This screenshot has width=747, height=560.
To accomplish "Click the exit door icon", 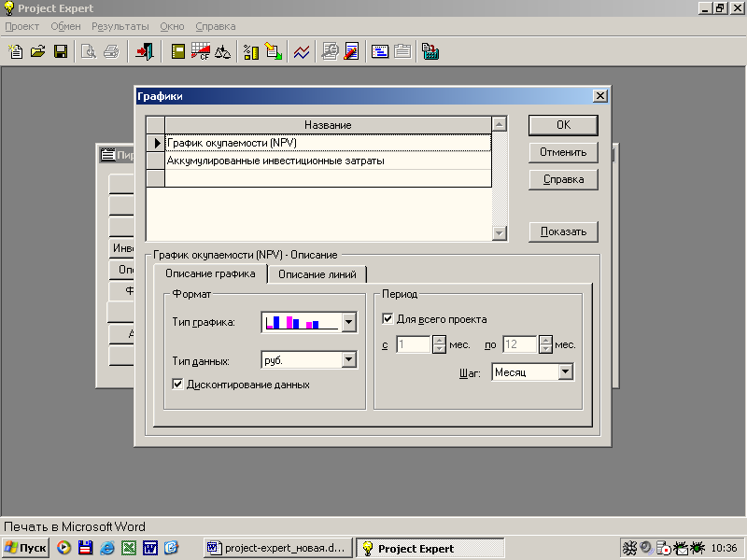I will (x=145, y=51).
